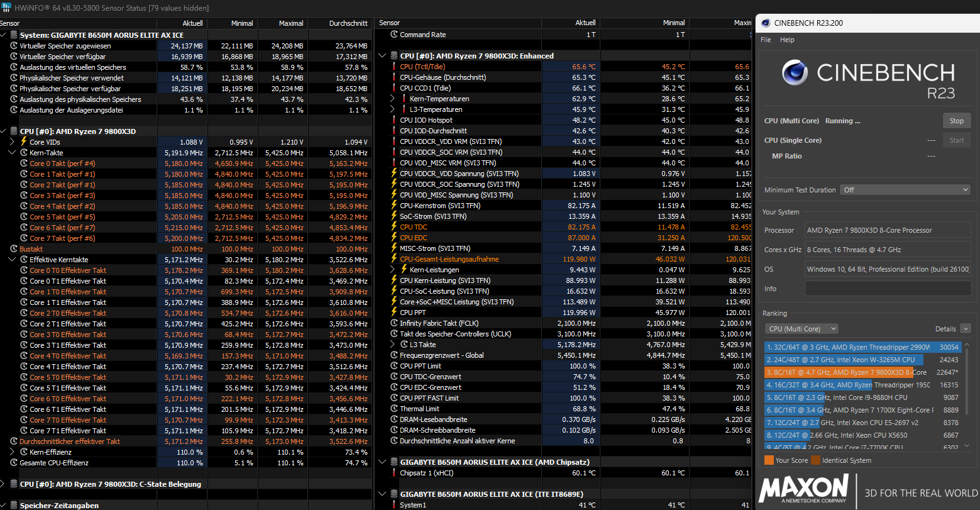
Task: Expand the ranking Details arrow button
Action: 965,329
